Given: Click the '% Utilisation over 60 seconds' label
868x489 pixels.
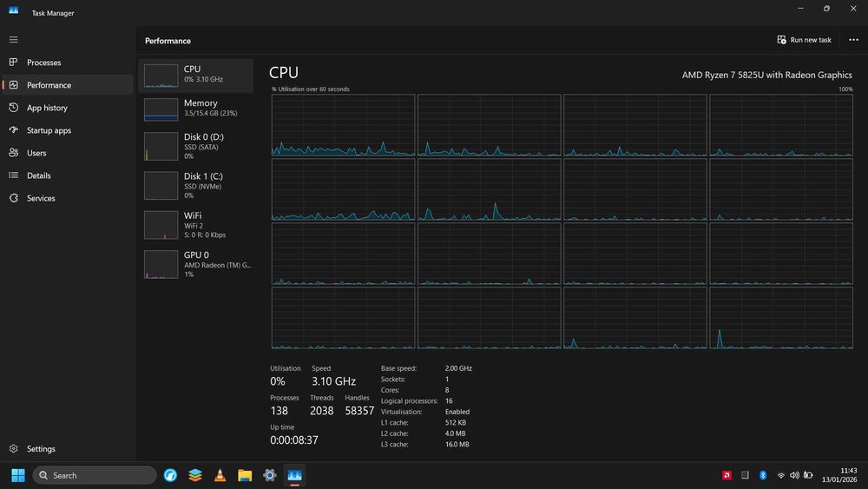Looking at the screenshot, I should pos(311,89).
